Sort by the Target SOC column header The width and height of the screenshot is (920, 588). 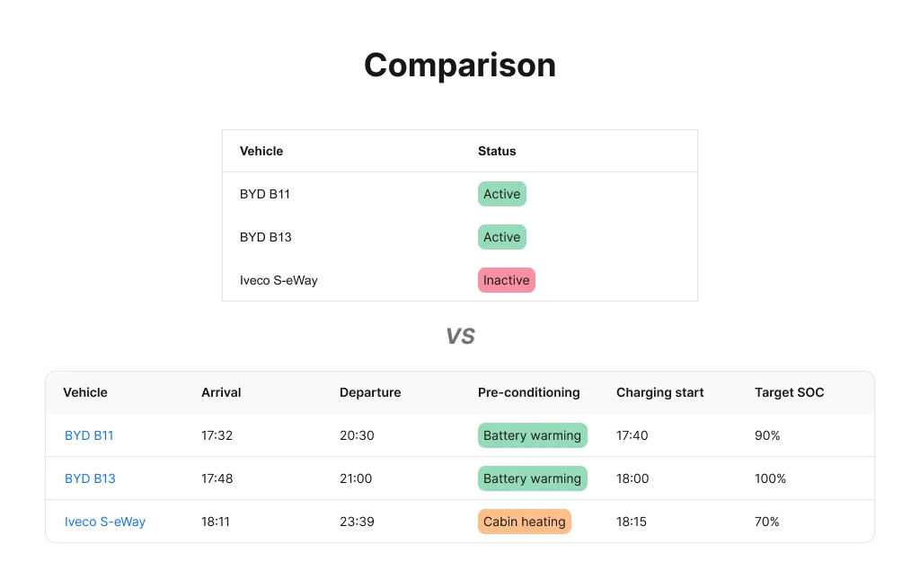click(x=789, y=392)
